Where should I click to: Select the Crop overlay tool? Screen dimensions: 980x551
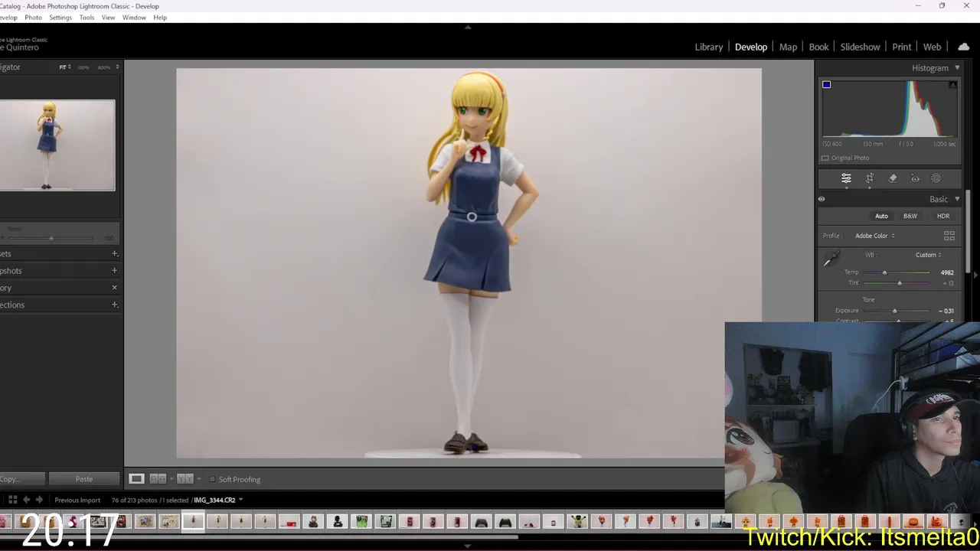click(x=870, y=178)
